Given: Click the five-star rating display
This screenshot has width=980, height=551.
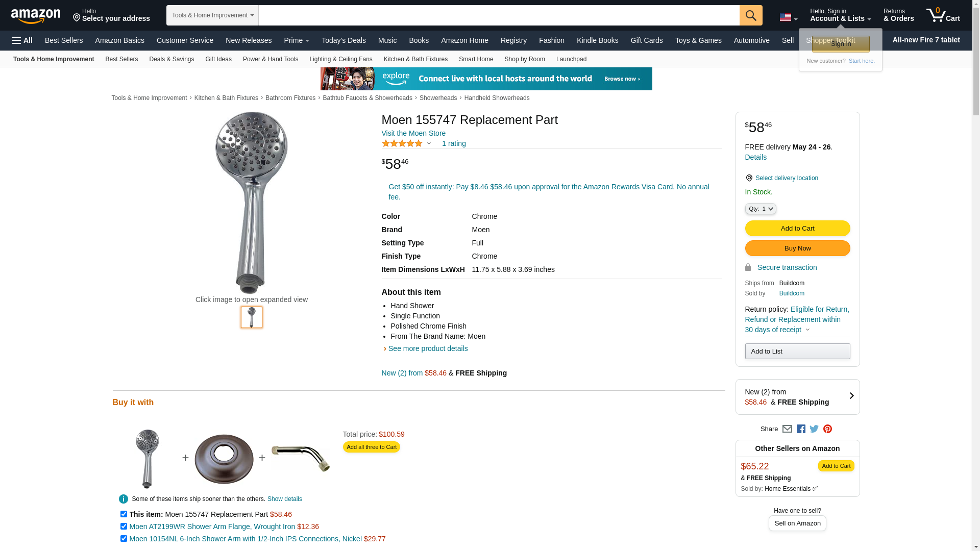Looking at the screenshot, I should (x=402, y=144).
